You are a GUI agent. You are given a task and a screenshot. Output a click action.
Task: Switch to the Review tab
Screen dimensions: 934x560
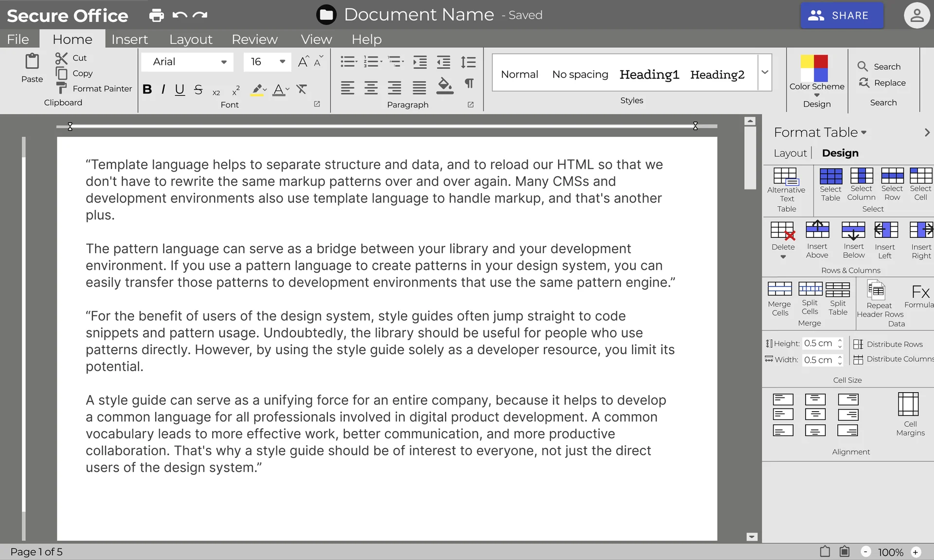tap(254, 39)
